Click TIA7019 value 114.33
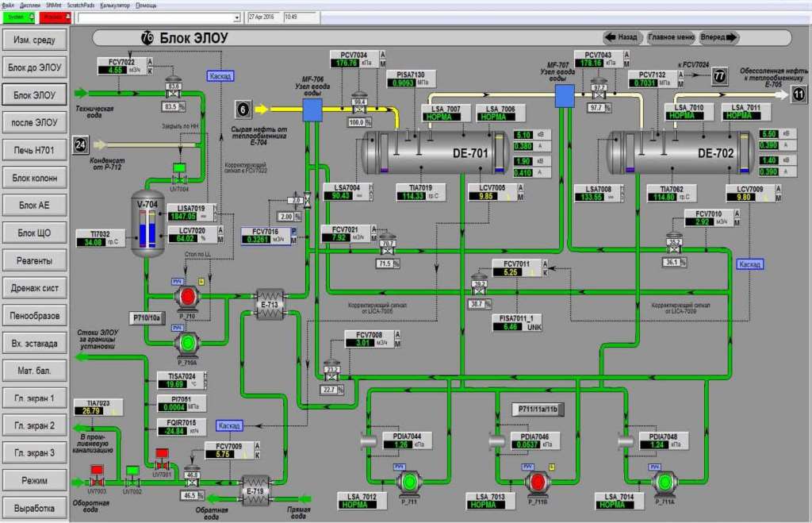Viewport: 812px width, 523px height. pos(410,196)
